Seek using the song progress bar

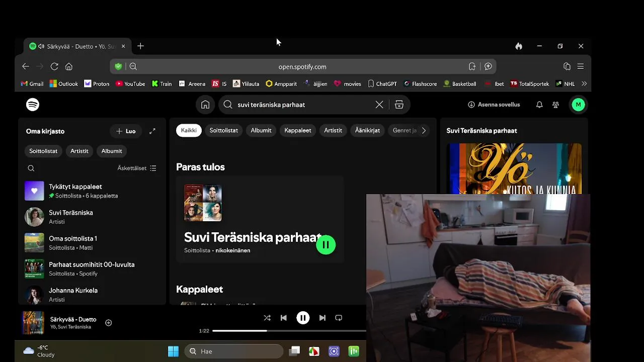point(289,331)
